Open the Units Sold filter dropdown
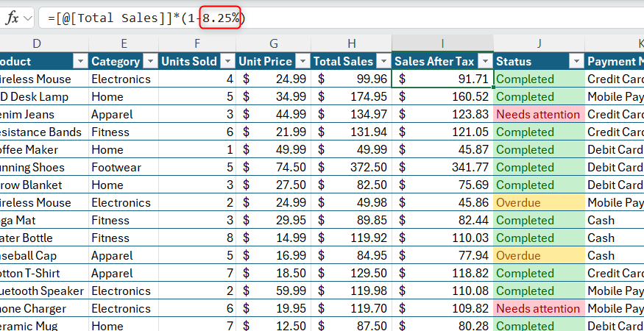This screenshot has width=644, height=331. click(227, 62)
